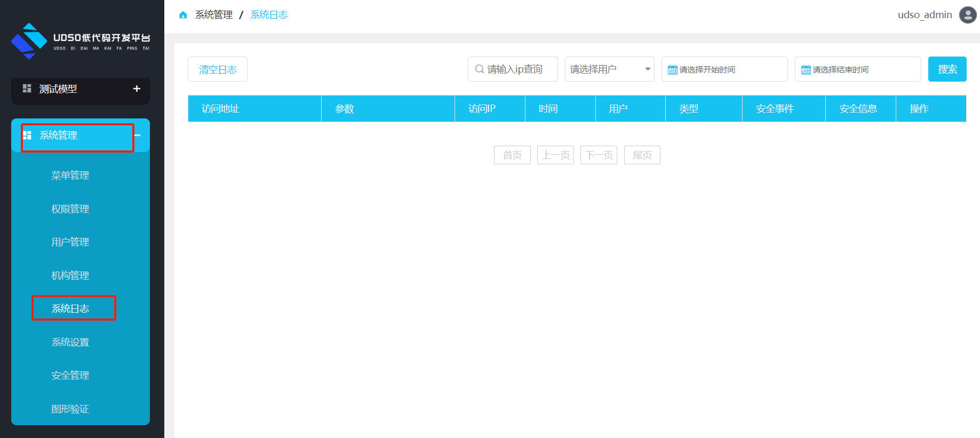The image size is (980, 438).
Task: Open 菜单管理 in the sidebar
Action: 70,176
